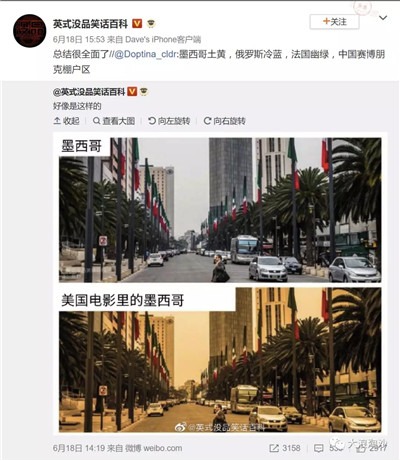Rotate the image left with 向左旋转
This screenshot has width=400, height=461.
coord(169,121)
